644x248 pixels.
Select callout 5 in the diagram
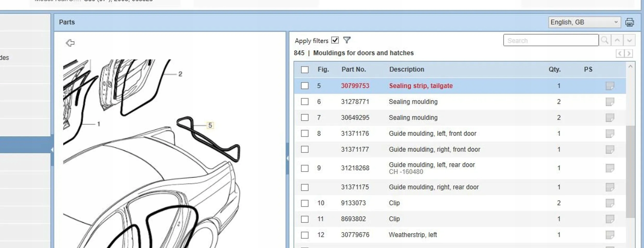(210, 125)
